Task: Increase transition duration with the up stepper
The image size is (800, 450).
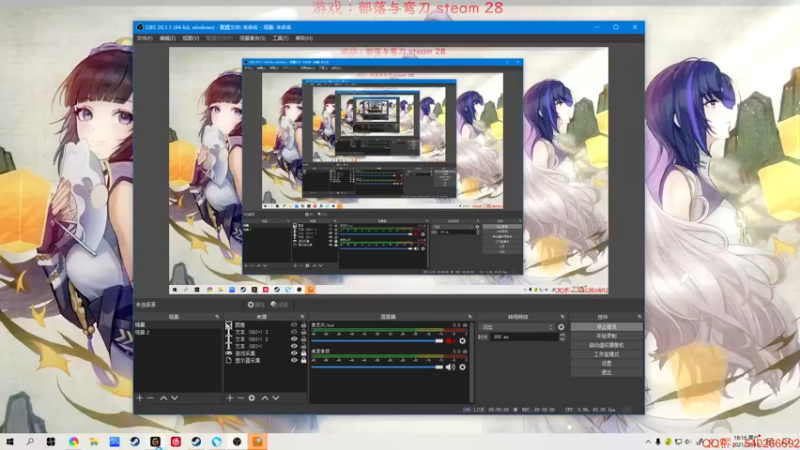Action: 562,335
